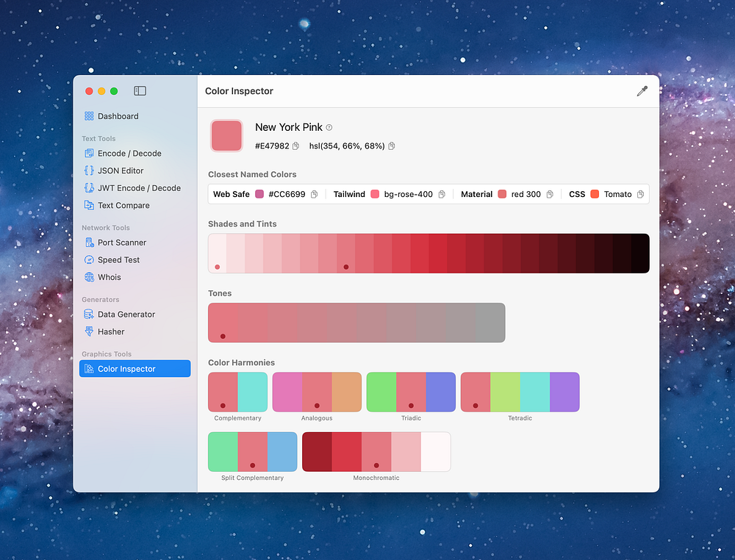Launch the Speed Test tool
Viewport: 735px width, 560px height.
[118, 260]
